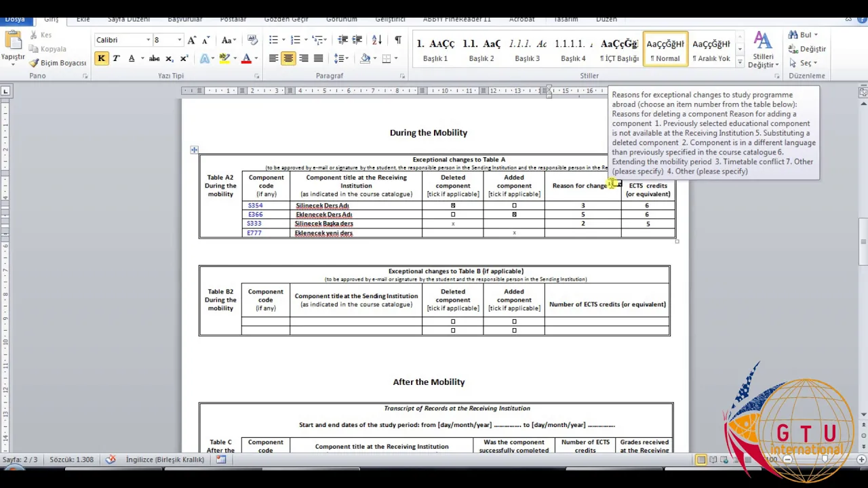Click the Numbering list icon
The height and width of the screenshot is (488, 868).
[295, 40]
